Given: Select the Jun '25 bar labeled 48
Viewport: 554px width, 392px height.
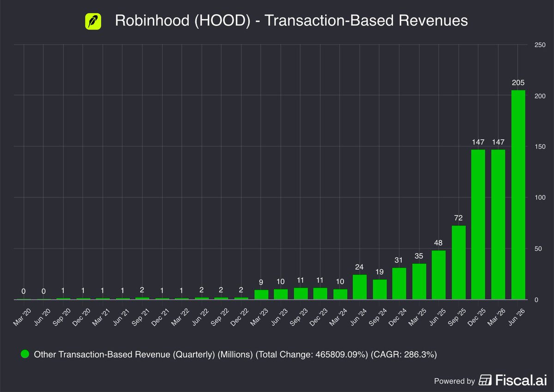Looking at the screenshot, I should pos(439,275).
